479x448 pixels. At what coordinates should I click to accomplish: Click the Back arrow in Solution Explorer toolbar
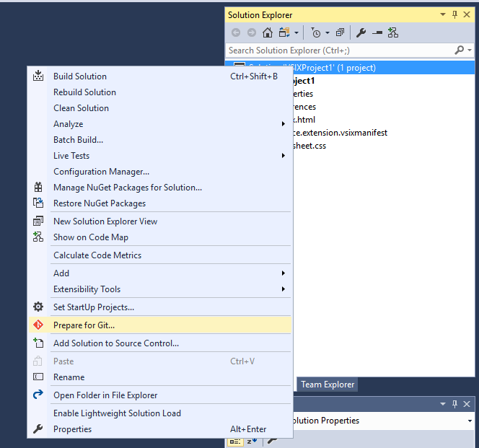[236, 32]
